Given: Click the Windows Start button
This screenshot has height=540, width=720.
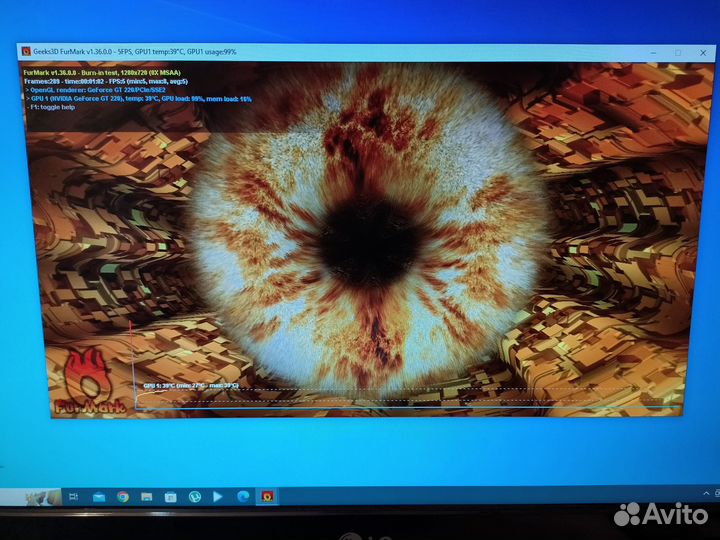Looking at the screenshot, I should pyautogui.click(x=9, y=497).
